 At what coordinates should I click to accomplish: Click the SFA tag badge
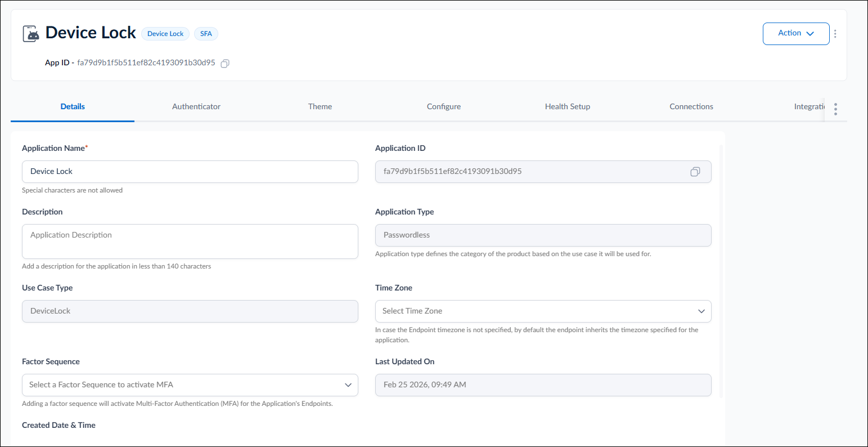tap(206, 34)
